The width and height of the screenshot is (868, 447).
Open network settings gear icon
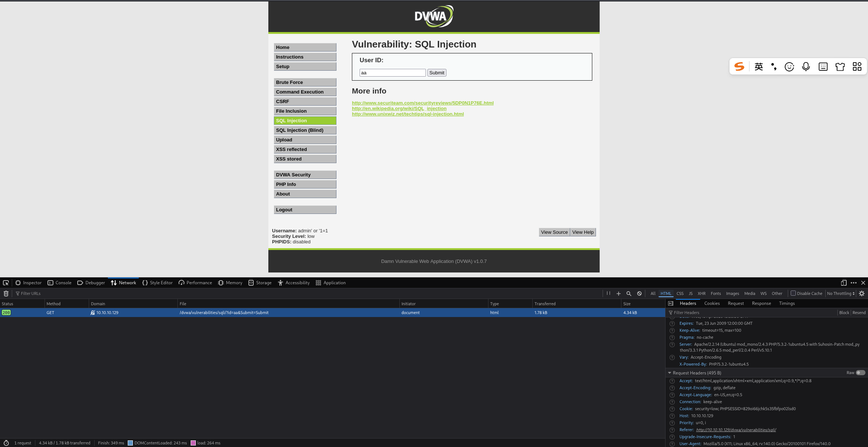click(x=862, y=293)
